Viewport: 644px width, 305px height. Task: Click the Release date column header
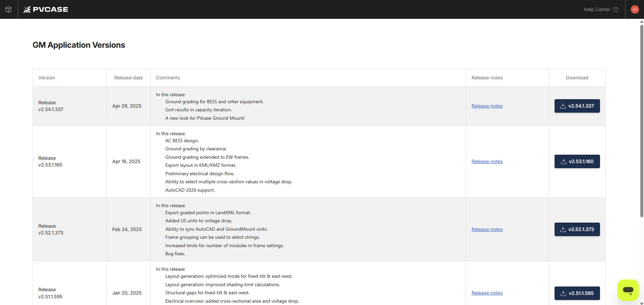click(128, 78)
